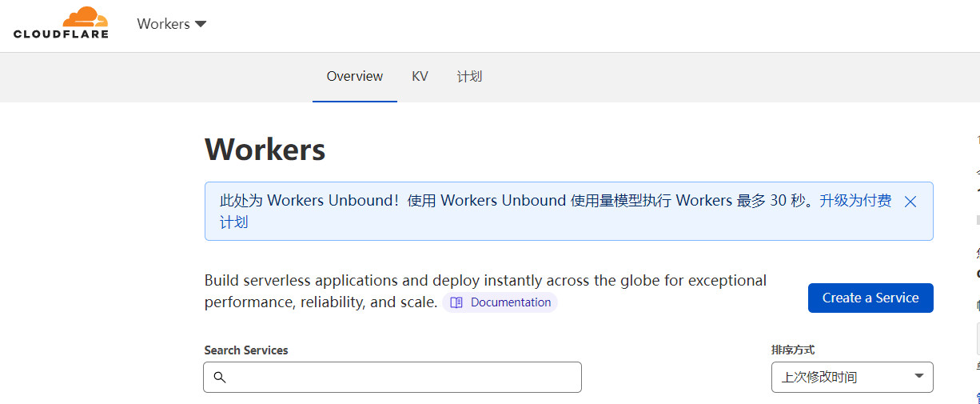Open the 计划 tab

469,77
